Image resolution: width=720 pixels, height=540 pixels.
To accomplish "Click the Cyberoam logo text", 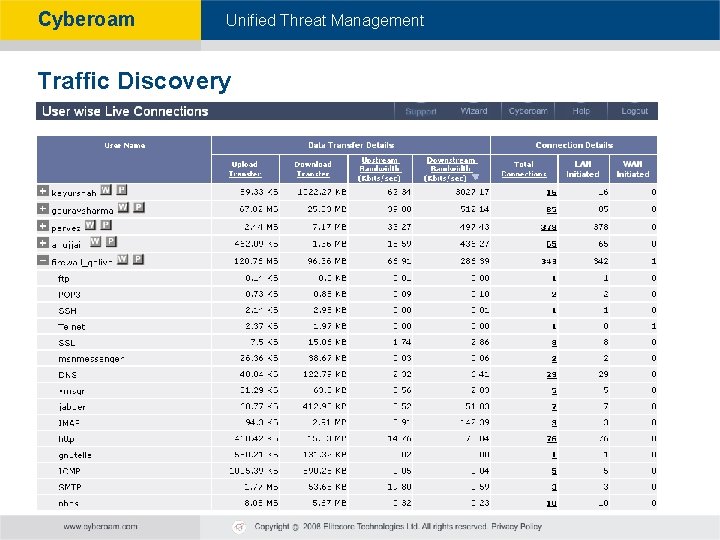I will pos(86,20).
